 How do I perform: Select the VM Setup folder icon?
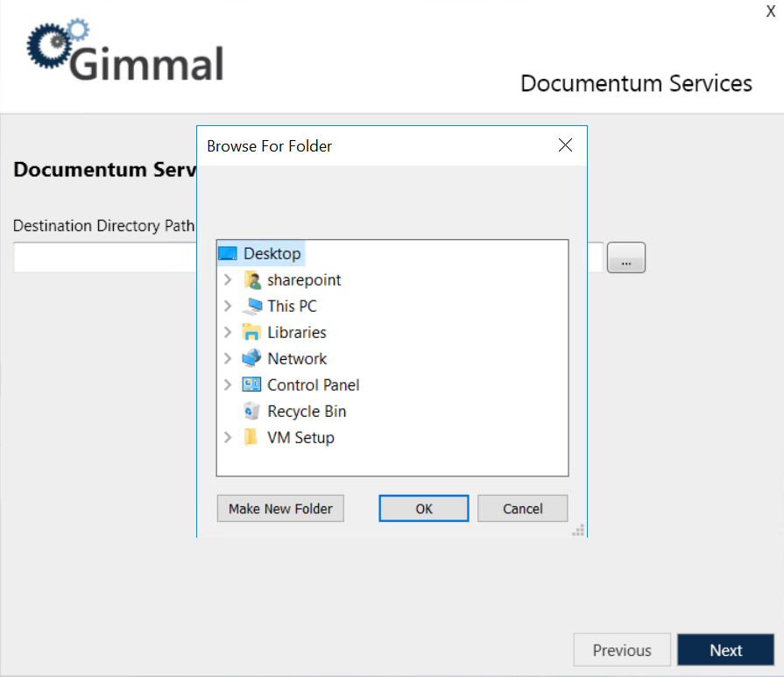point(251,437)
